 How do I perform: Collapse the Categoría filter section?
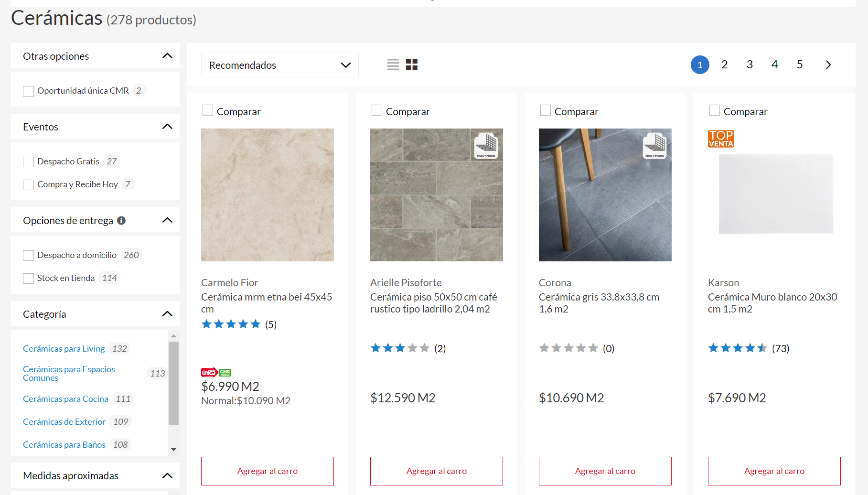click(167, 314)
